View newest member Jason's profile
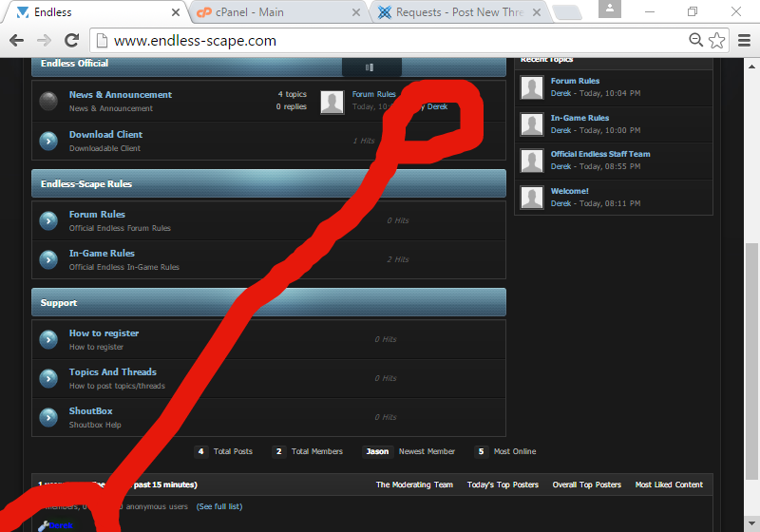Viewport: 760px width, 532px height. pyautogui.click(x=377, y=451)
